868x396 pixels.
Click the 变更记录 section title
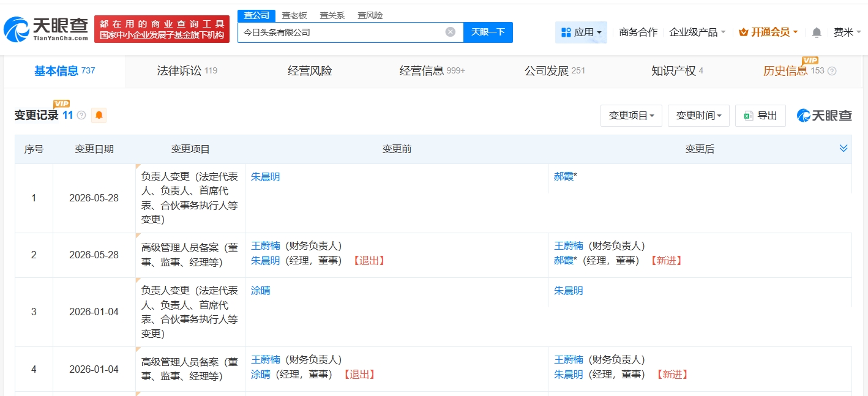[x=36, y=115]
